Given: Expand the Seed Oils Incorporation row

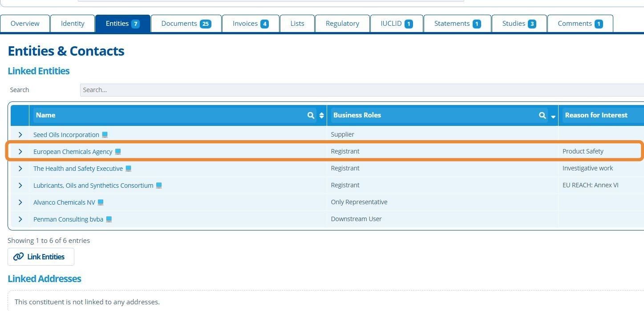Looking at the screenshot, I should pyautogui.click(x=20, y=135).
